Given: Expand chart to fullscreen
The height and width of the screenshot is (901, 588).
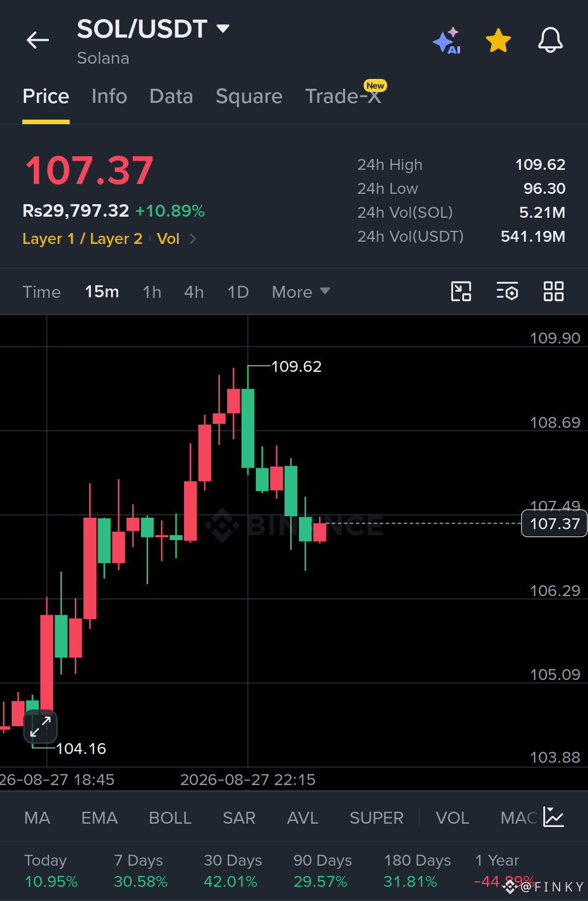Looking at the screenshot, I should tap(40, 727).
